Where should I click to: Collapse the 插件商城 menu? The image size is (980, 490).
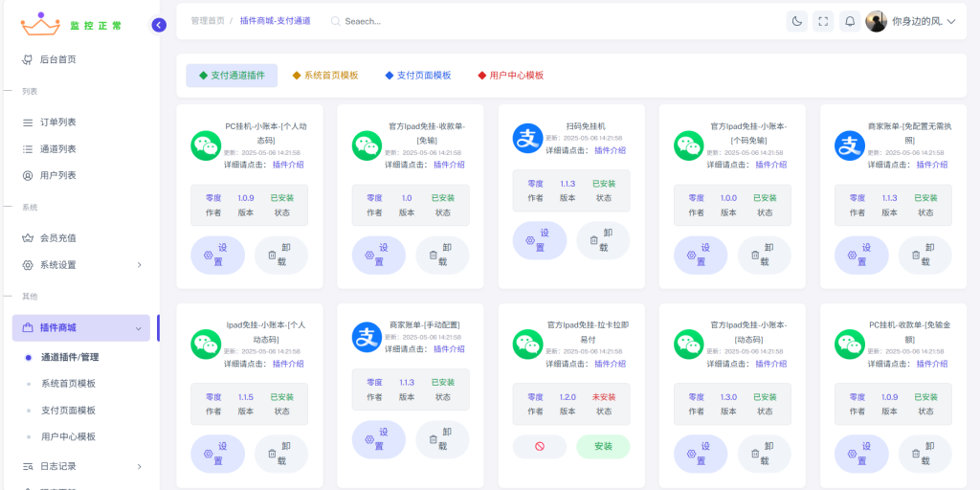(x=81, y=327)
